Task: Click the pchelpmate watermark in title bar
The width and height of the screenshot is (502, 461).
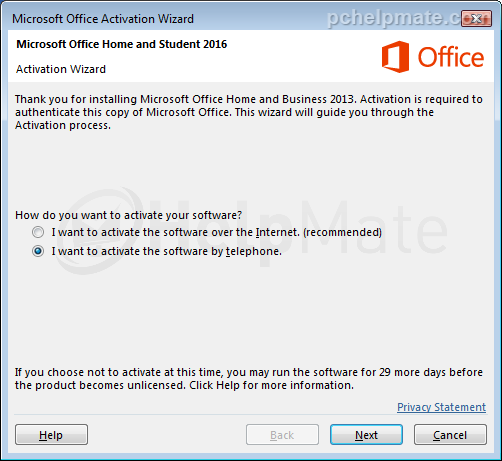Action: [395, 18]
